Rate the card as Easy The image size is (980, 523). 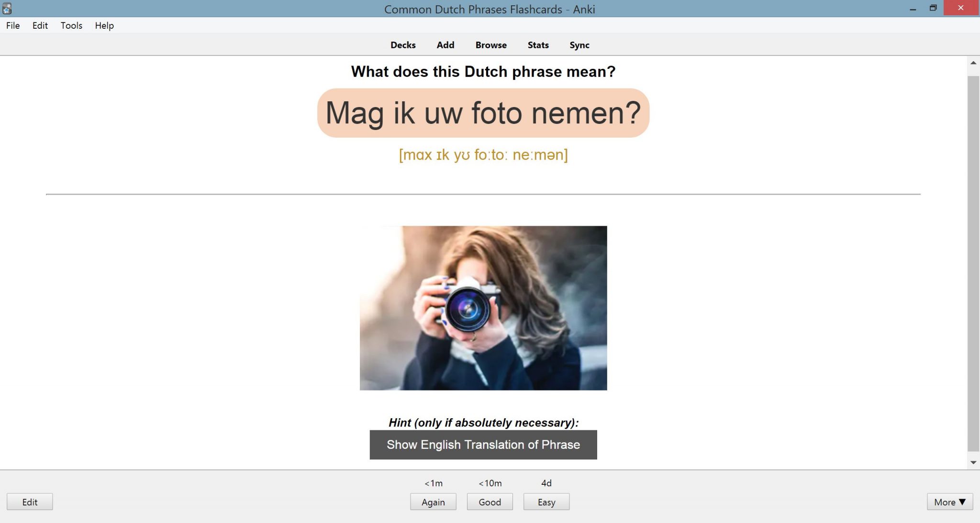click(x=546, y=502)
